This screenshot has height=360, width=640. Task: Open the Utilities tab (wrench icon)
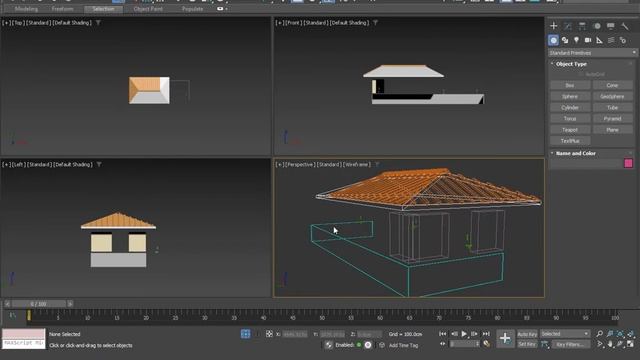(625, 26)
